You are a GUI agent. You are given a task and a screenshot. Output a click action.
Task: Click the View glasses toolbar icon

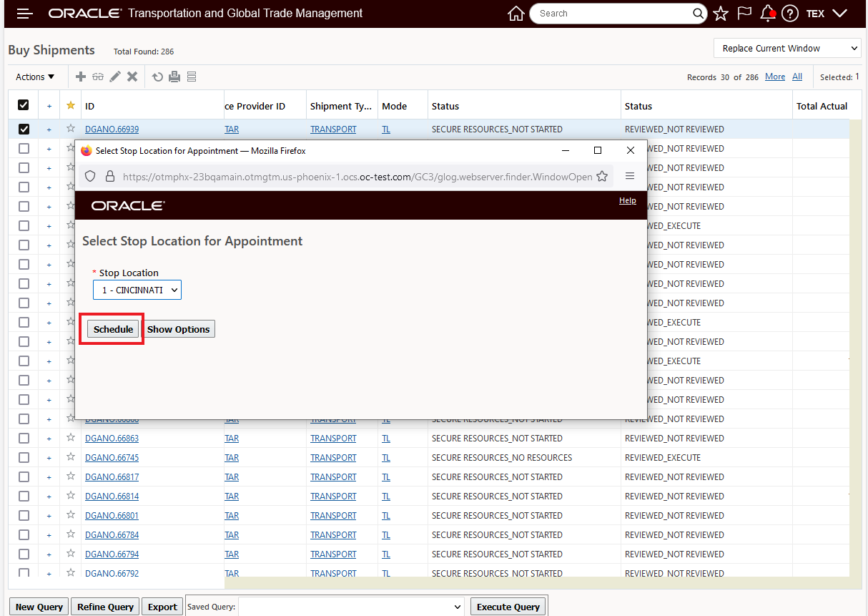(98, 77)
